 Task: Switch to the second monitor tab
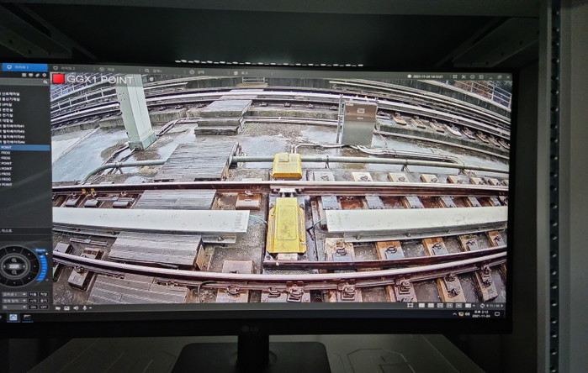(66, 67)
